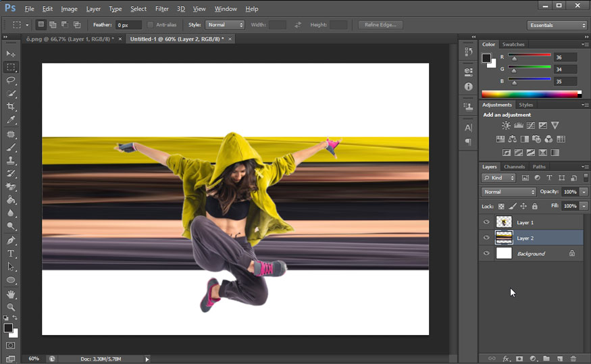Hide Layer 1 with its eye icon

(486, 222)
